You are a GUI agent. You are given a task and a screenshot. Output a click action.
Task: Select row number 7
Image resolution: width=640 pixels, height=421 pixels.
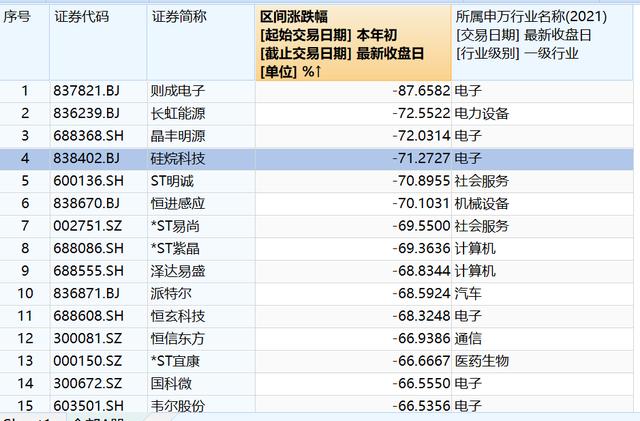click(x=25, y=226)
